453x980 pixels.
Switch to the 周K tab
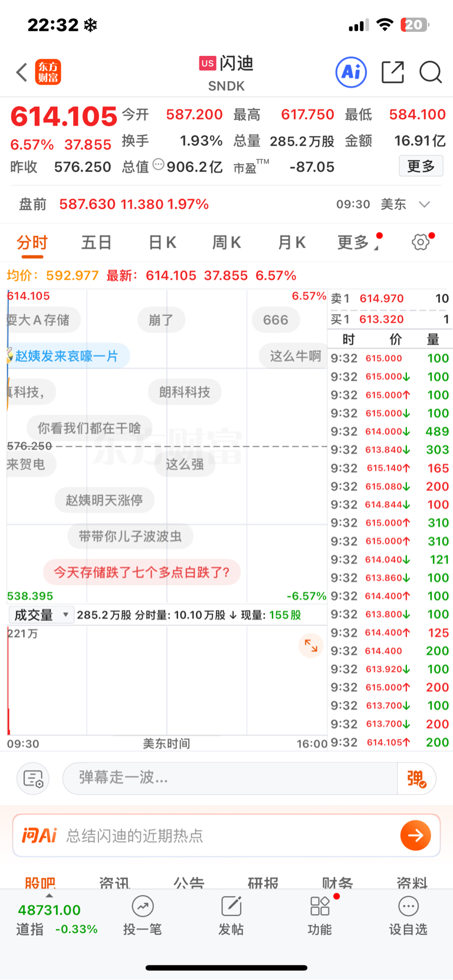click(226, 242)
